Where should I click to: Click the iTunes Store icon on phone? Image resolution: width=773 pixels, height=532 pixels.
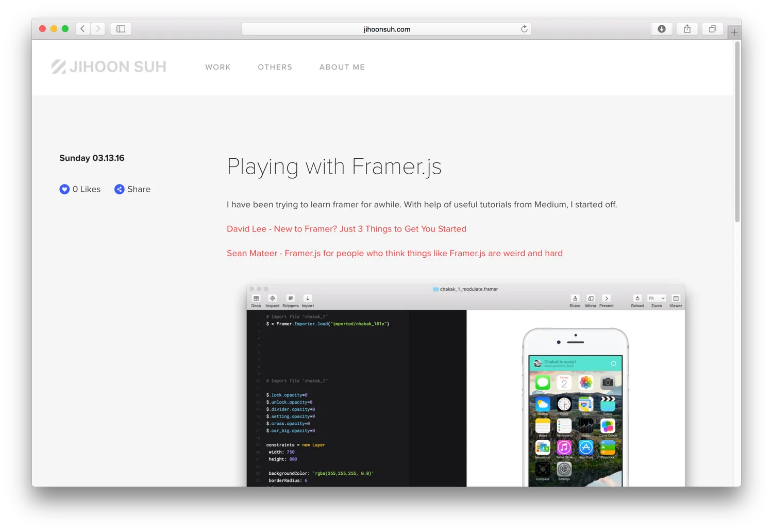click(564, 447)
